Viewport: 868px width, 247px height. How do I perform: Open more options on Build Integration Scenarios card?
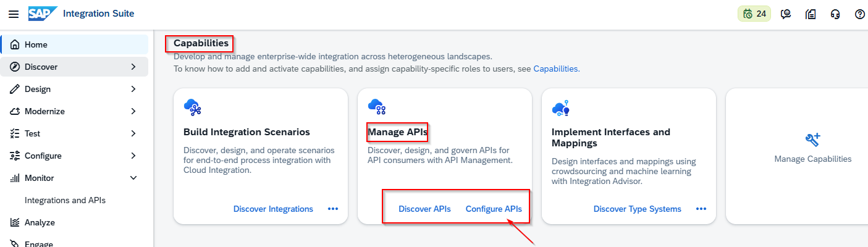click(x=333, y=209)
